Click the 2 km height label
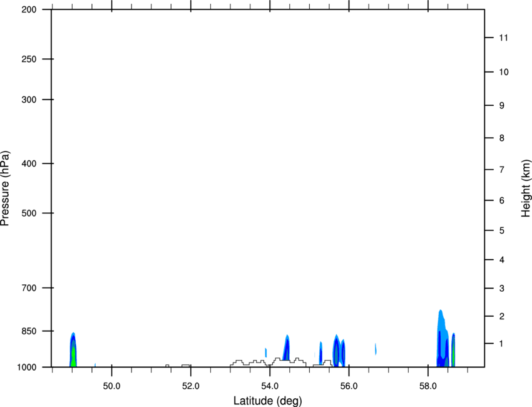 click(x=502, y=316)
